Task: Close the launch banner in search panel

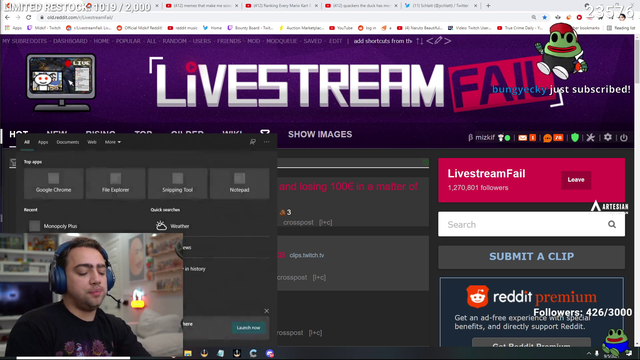Action: [x=267, y=311]
